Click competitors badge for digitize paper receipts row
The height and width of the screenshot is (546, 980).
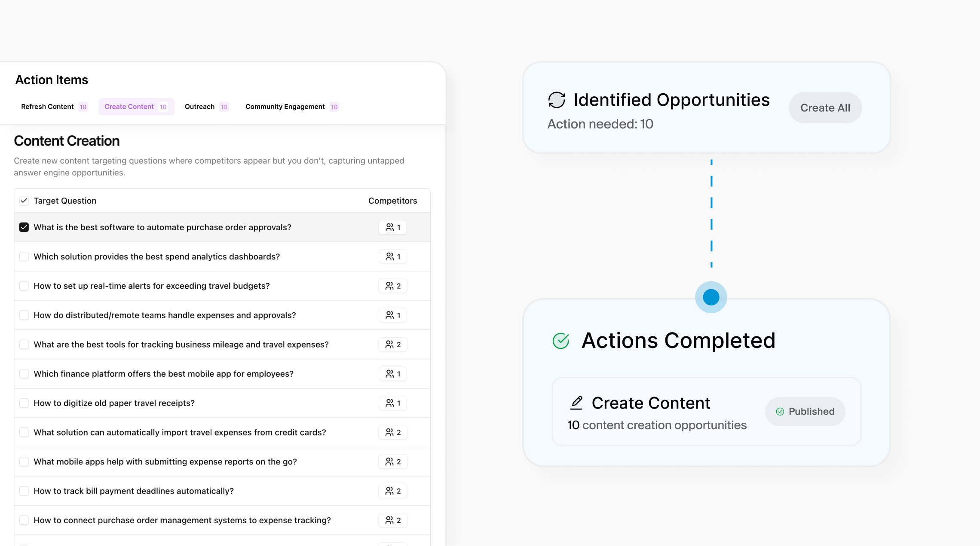393,403
